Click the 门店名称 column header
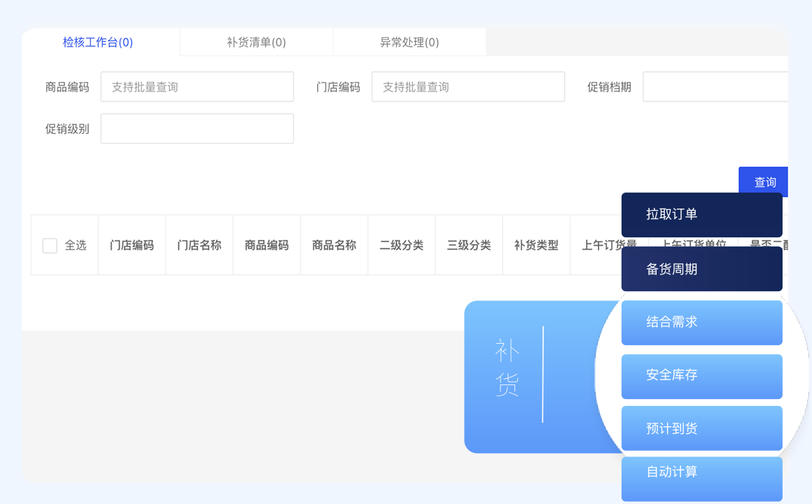812x504 pixels. [199, 246]
